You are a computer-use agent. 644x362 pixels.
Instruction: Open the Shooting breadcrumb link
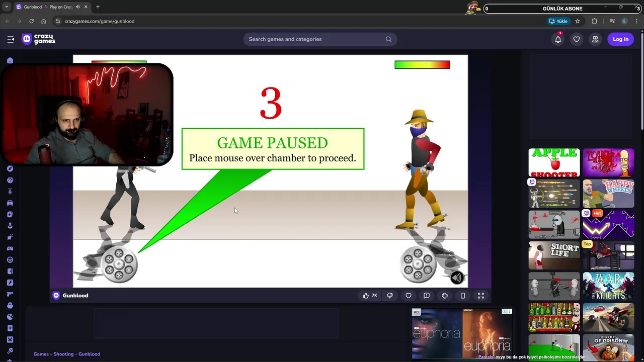tap(63, 354)
